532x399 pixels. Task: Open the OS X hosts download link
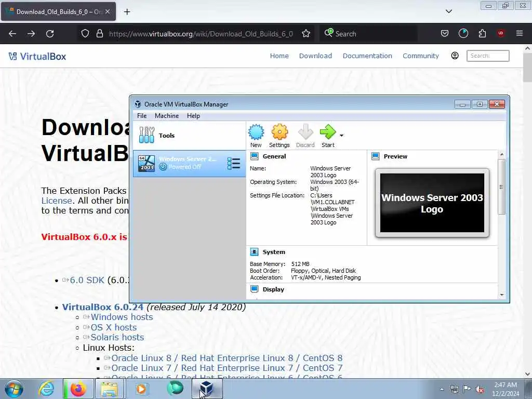pyautogui.click(x=114, y=327)
